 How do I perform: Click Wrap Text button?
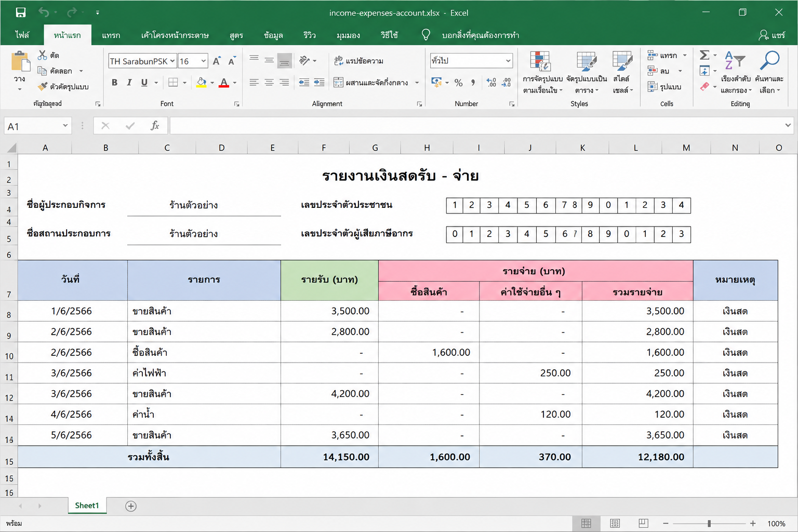coord(358,61)
